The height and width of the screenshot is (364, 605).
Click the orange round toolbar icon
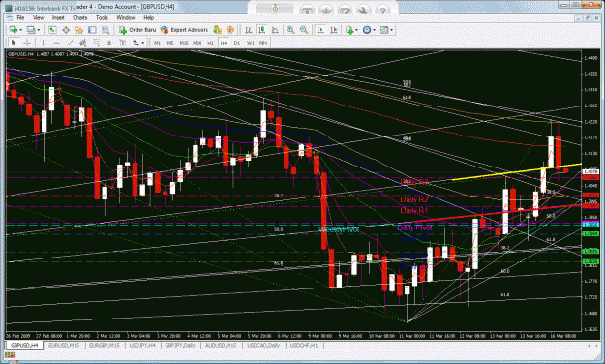[x=230, y=30]
